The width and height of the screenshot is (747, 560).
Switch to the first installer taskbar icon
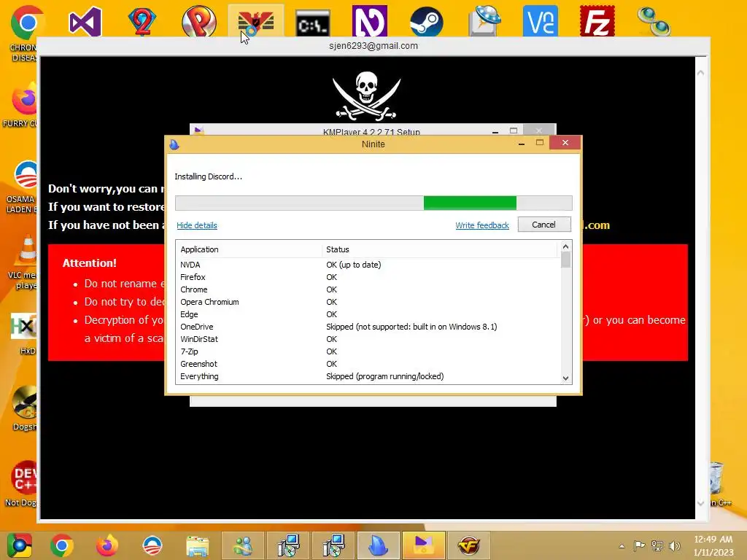tap(287, 545)
